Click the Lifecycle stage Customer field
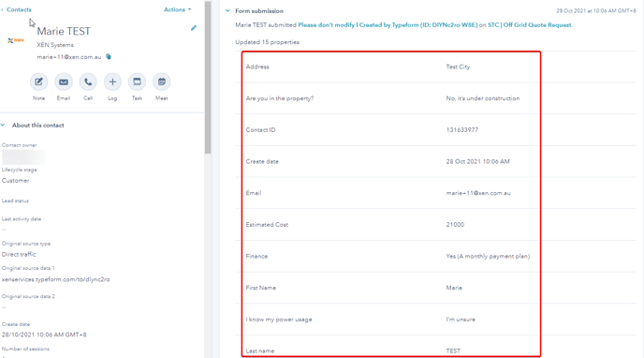Image resolution: width=644 pixels, height=358 pixels. point(16,181)
